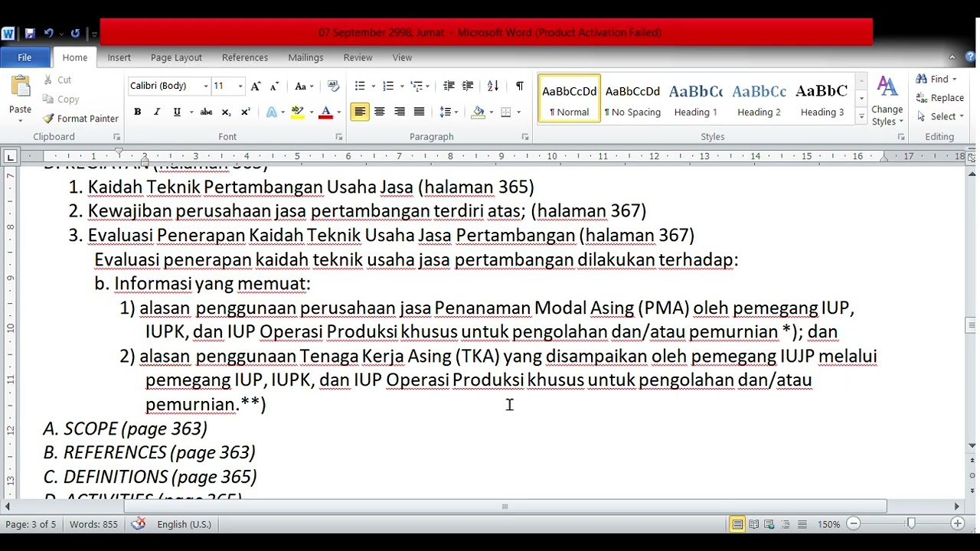
Task: Switch to Full Screen Reading view
Action: point(753,524)
